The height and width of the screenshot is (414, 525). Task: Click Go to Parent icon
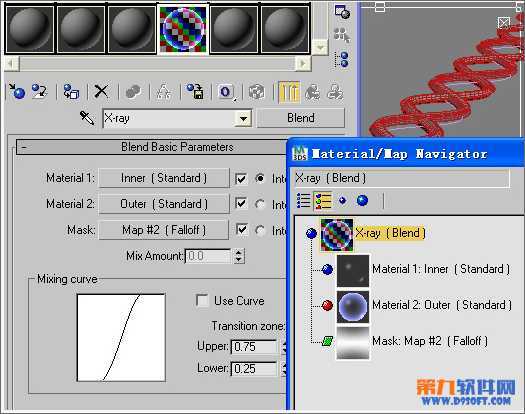tap(312, 91)
